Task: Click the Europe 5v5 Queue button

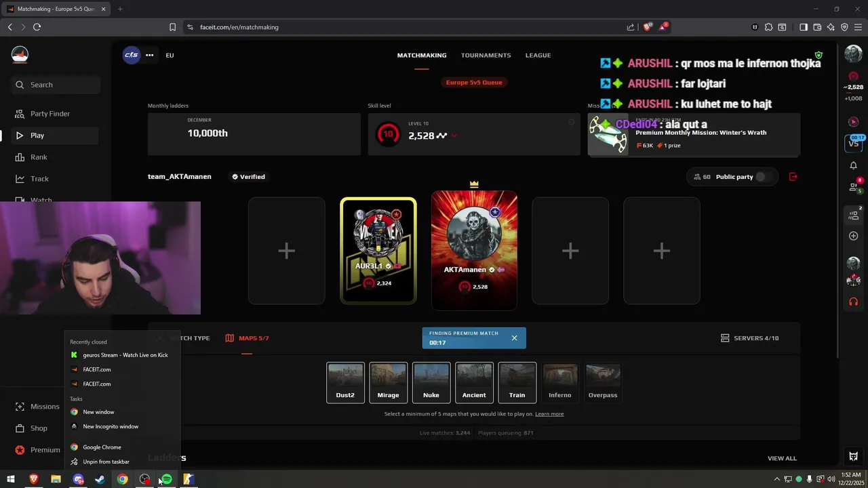Action: point(474,83)
